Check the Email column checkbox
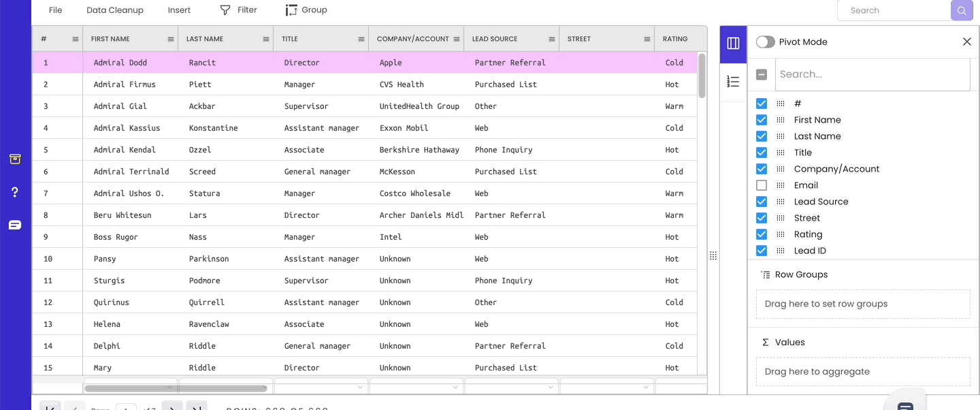This screenshot has height=410, width=980. point(761,185)
